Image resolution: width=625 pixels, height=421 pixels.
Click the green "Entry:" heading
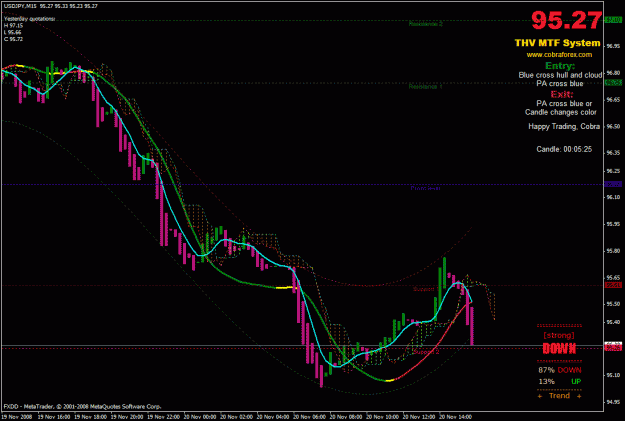point(560,66)
